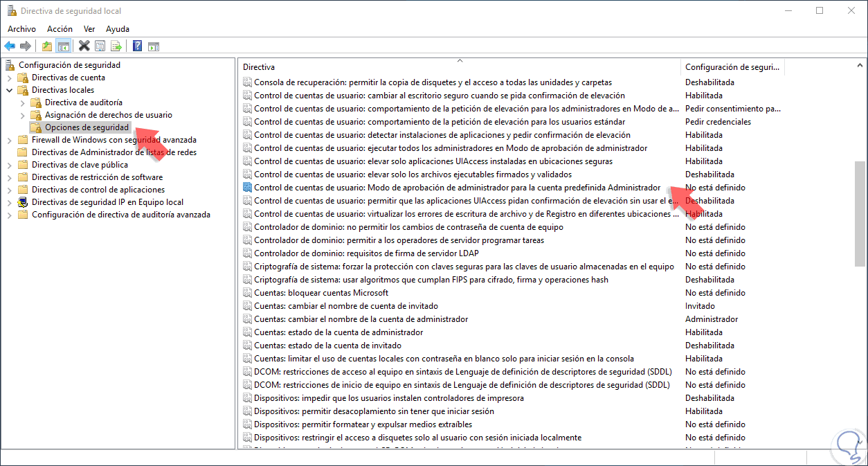Expand Directivas de control de aplicaciones node

pos(9,190)
